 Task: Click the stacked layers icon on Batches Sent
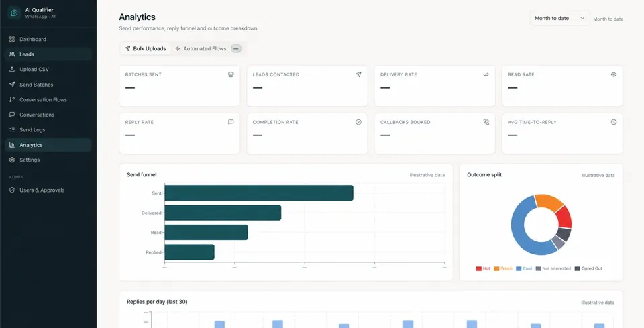(231, 74)
